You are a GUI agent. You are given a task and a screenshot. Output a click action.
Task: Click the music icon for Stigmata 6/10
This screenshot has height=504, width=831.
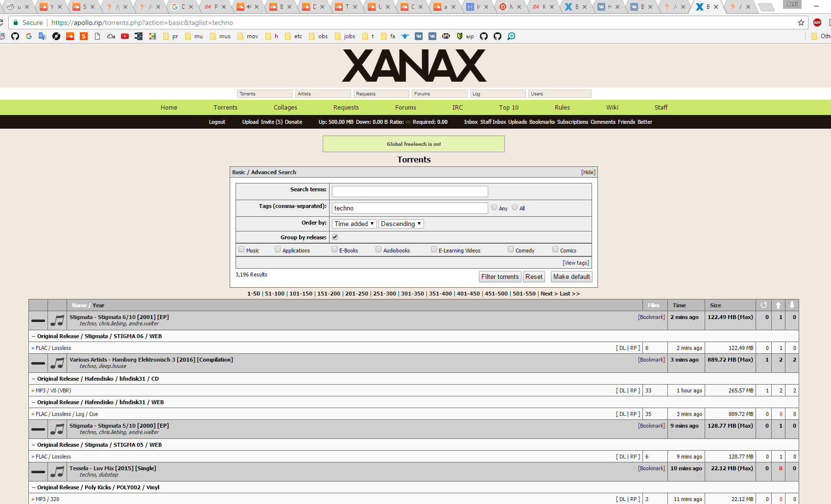click(57, 321)
